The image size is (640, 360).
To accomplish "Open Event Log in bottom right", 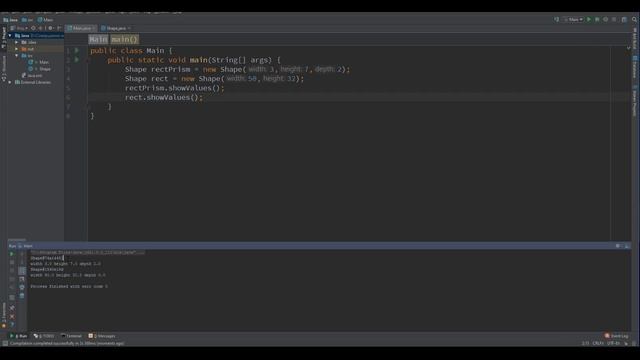I will 617,336.
